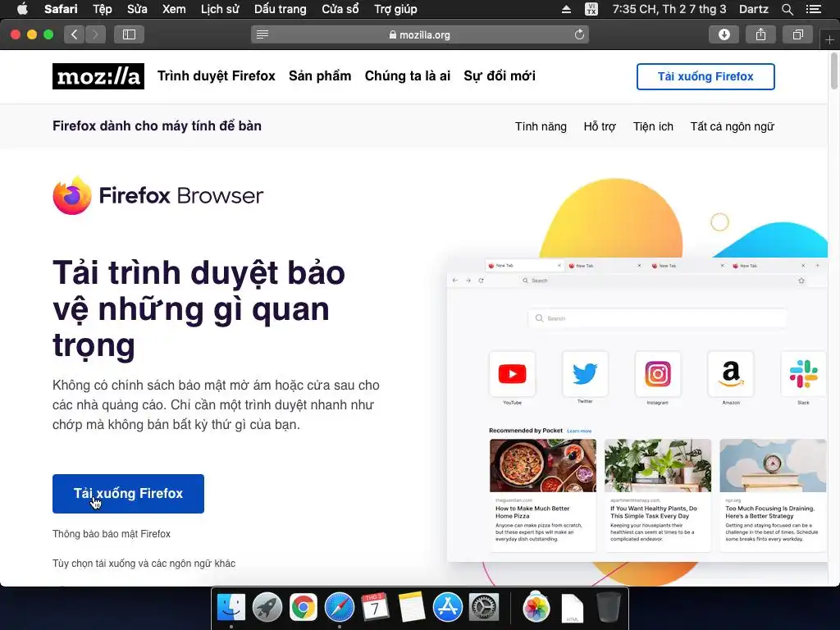Open the Tiện ích link
The height and width of the screenshot is (630, 840).
point(653,126)
